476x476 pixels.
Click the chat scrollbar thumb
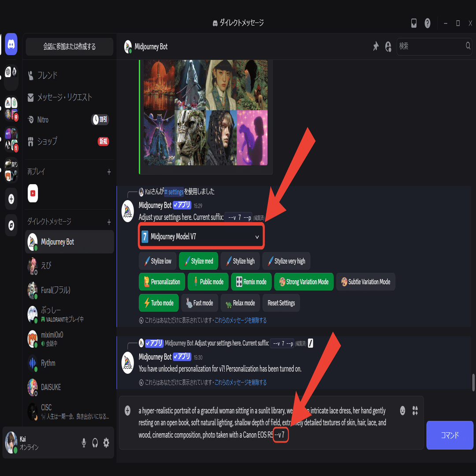point(473,383)
